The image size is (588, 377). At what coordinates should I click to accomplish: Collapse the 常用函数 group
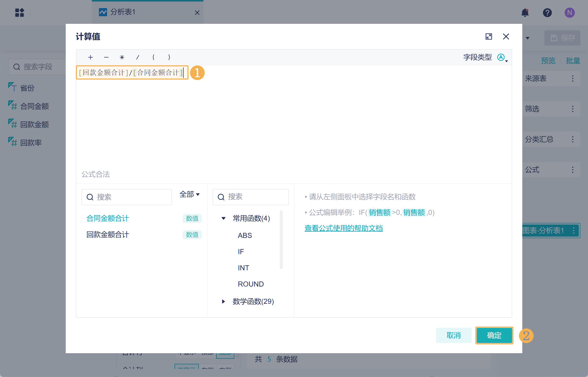[x=223, y=218]
